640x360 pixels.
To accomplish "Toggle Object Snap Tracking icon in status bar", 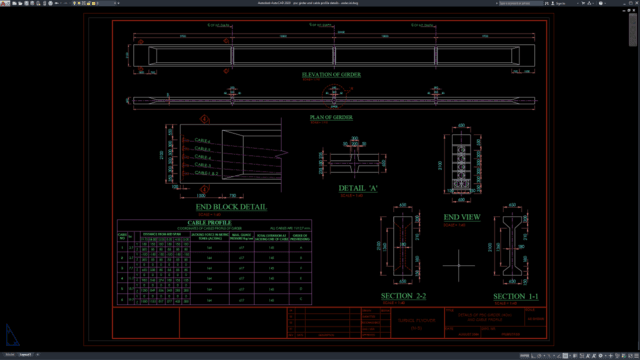I will 559,356.
